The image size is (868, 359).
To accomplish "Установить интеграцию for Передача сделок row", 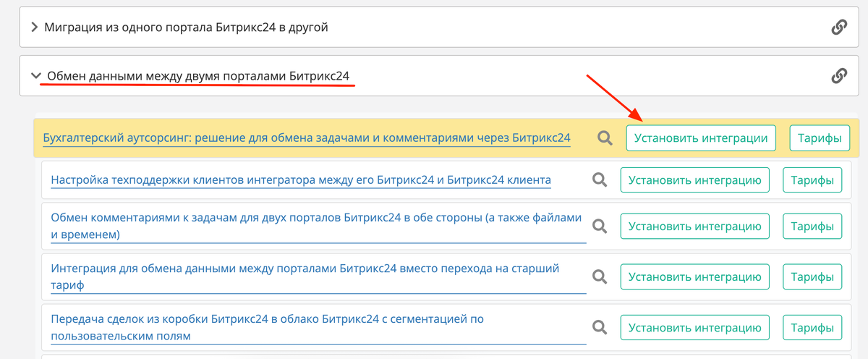I will point(695,327).
